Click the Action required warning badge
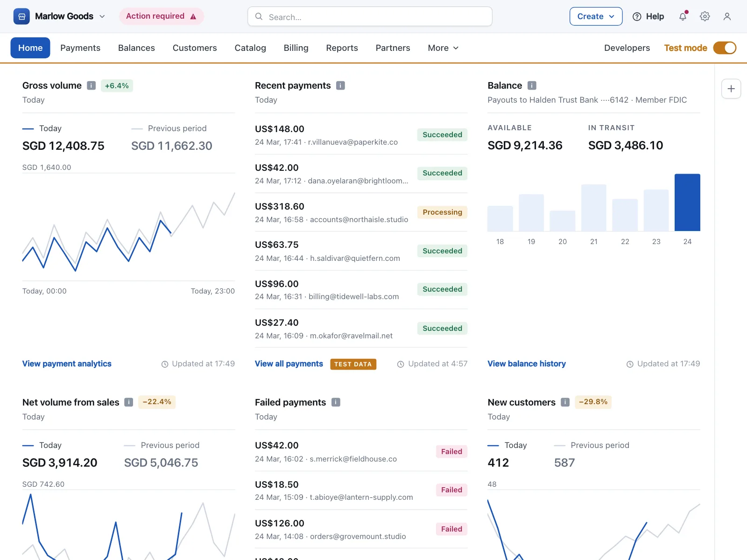The image size is (747, 560). coord(162,16)
